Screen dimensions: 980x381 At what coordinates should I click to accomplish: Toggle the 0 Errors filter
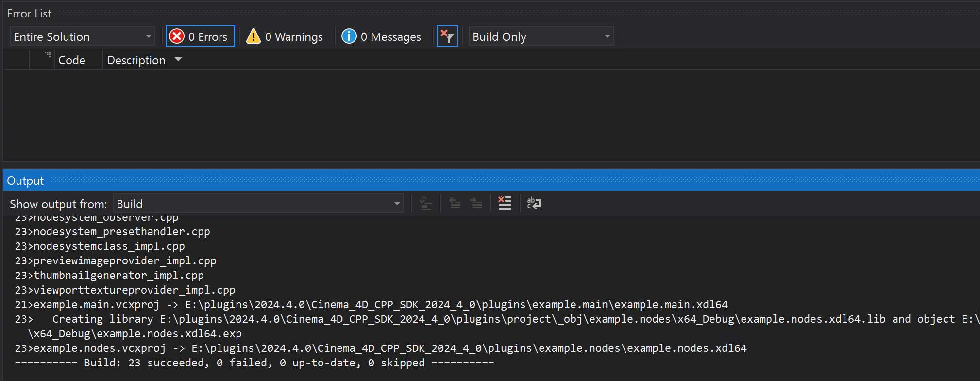(x=201, y=36)
